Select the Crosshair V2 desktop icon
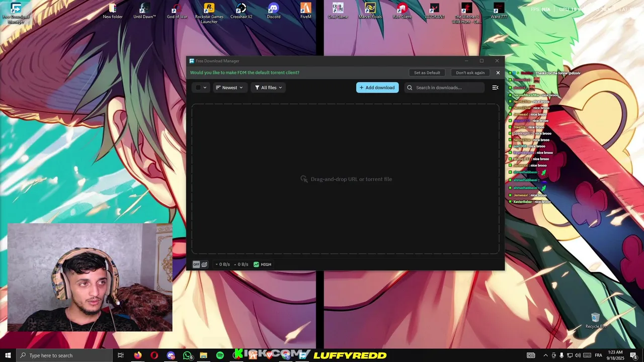This screenshot has width=644, height=362. (x=242, y=11)
